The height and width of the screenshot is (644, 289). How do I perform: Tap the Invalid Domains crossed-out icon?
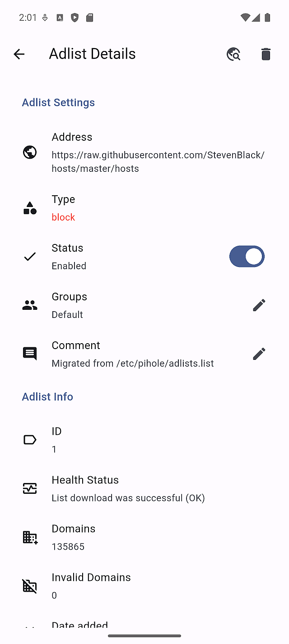[x=30, y=586]
